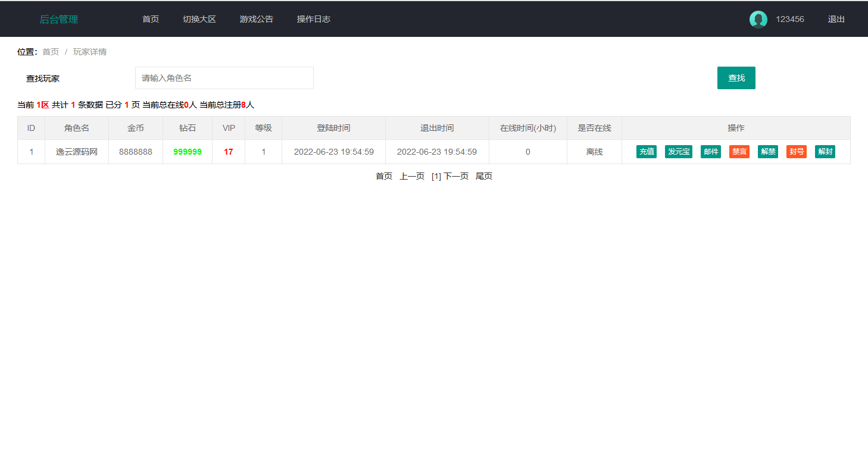Open the 切换大区 menu
Screen dimensions: 868x461
click(199, 20)
